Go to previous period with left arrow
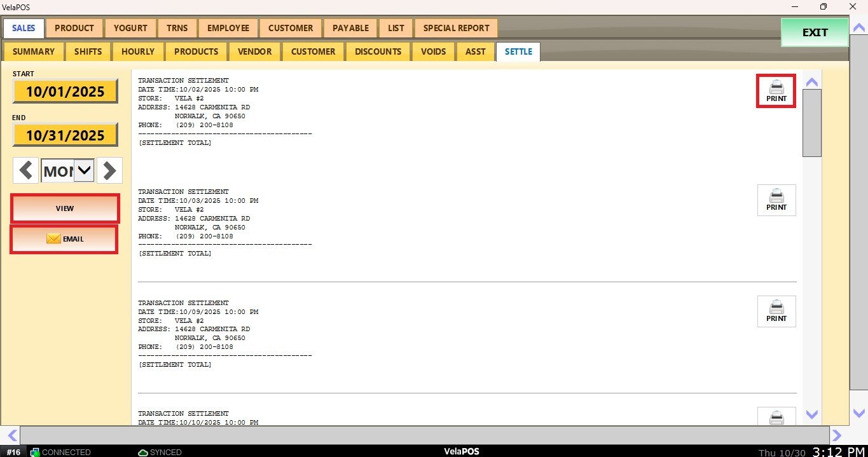The image size is (868, 457). click(26, 170)
